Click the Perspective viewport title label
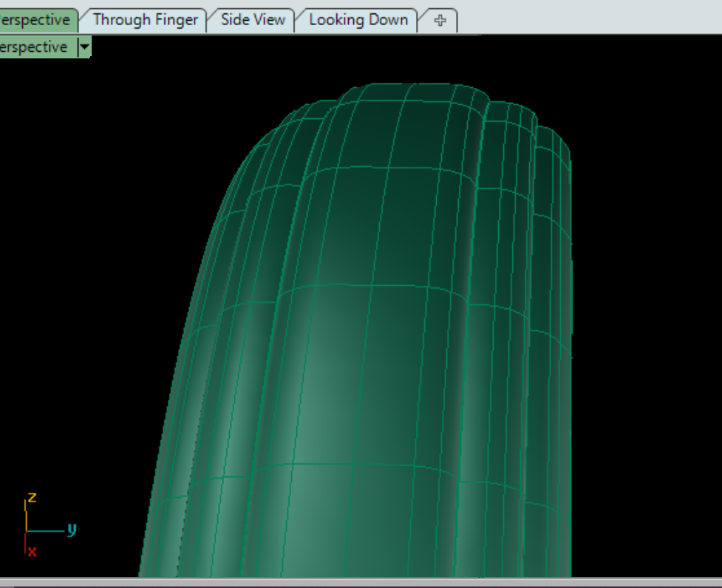 coord(34,47)
